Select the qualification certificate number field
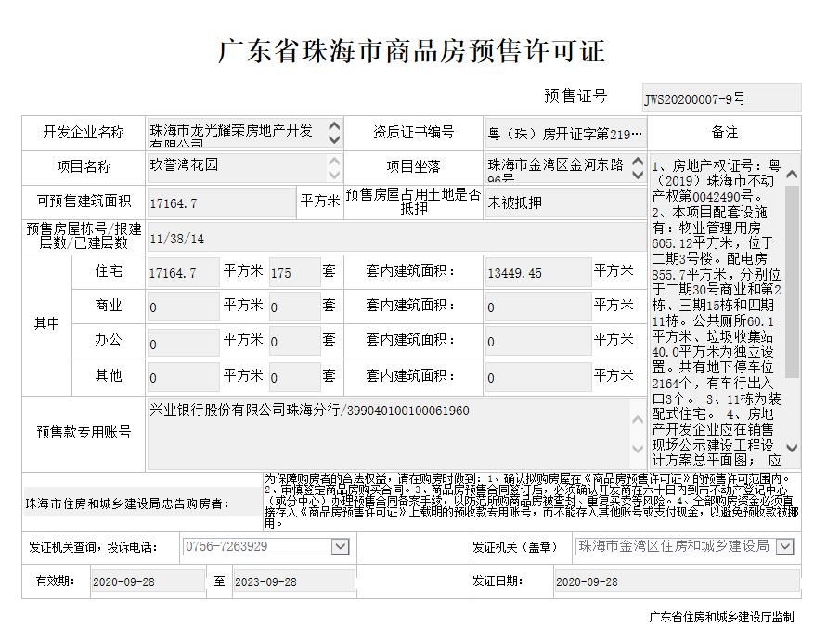This screenshot has width=840, height=640. coord(564,133)
